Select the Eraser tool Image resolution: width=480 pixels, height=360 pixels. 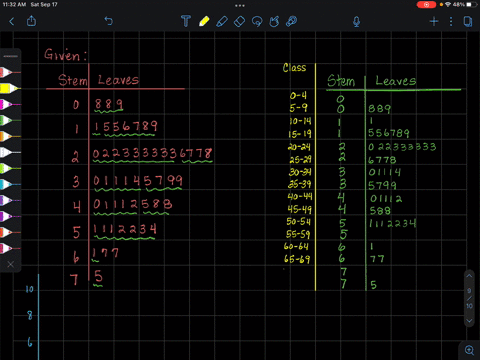239,21
